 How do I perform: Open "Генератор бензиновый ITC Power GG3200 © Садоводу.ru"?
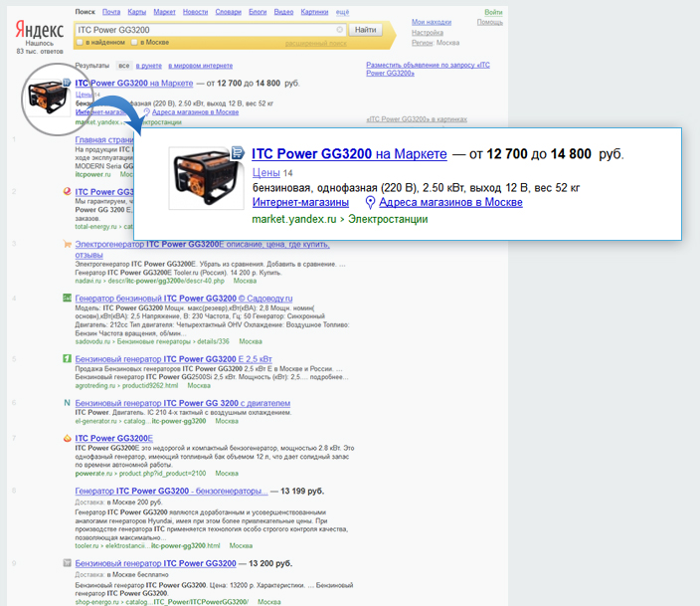tap(184, 299)
